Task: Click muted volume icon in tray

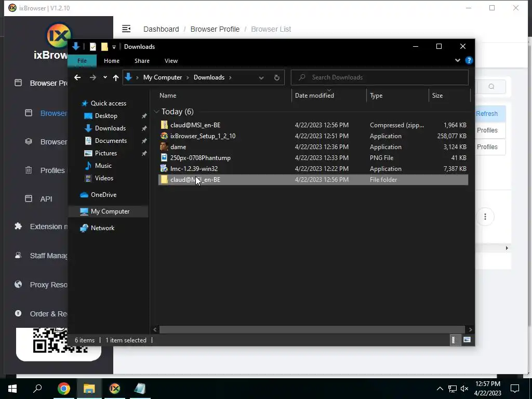Action: [464, 389]
